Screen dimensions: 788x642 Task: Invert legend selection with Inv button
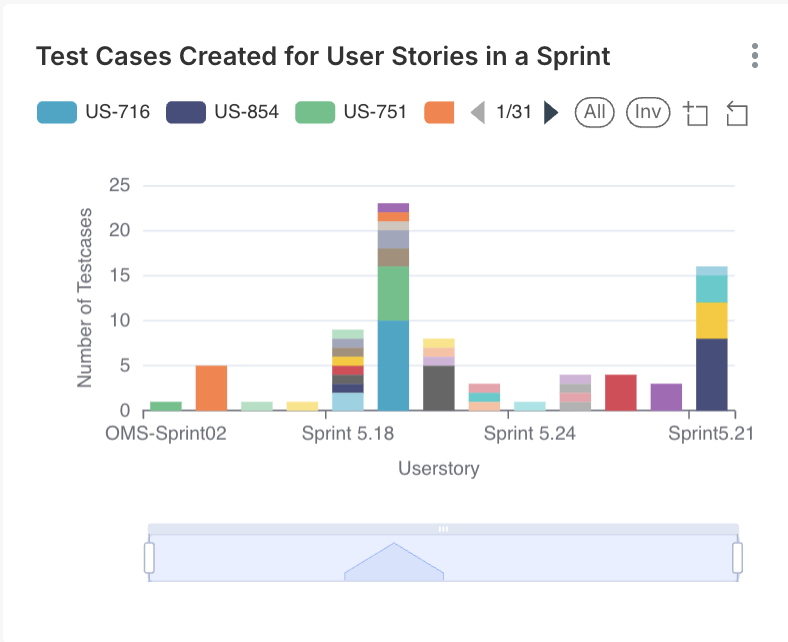648,112
